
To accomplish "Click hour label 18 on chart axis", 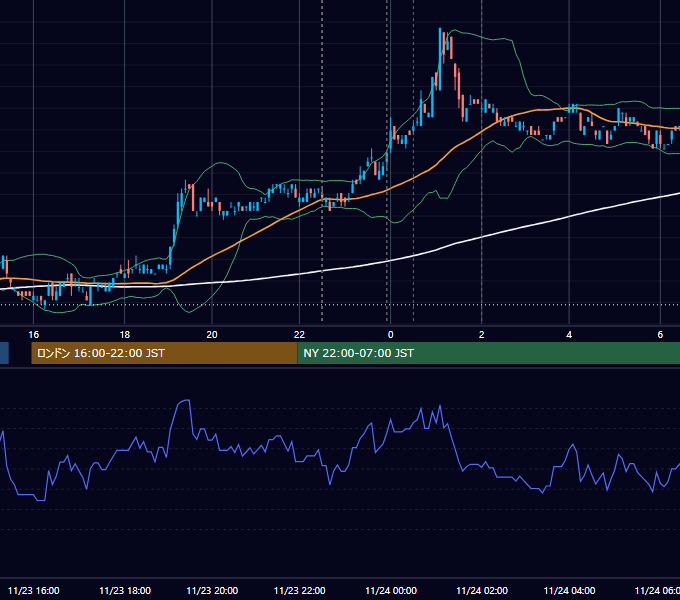I will tap(124, 335).
